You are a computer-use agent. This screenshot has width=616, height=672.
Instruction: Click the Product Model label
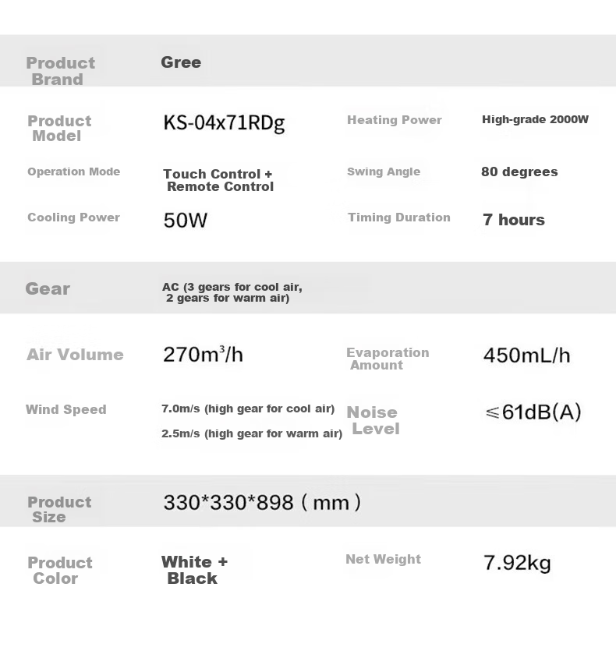click(59, 128)
